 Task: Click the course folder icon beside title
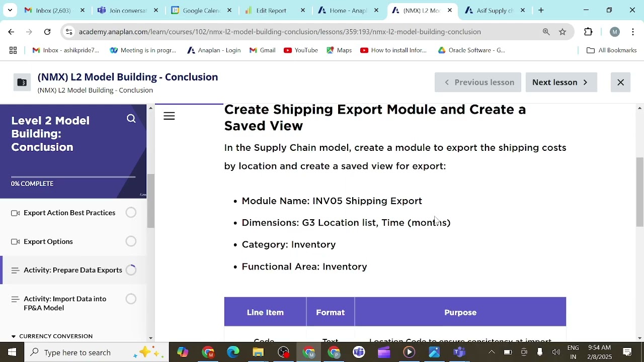point(22,82)
